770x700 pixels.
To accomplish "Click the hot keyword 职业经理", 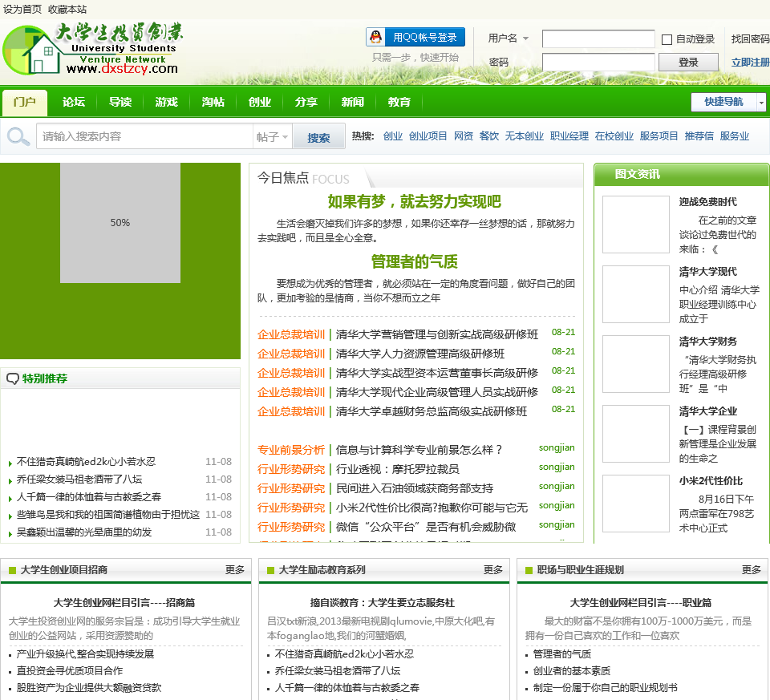I will pyautogui.click(x=569, y=136).
